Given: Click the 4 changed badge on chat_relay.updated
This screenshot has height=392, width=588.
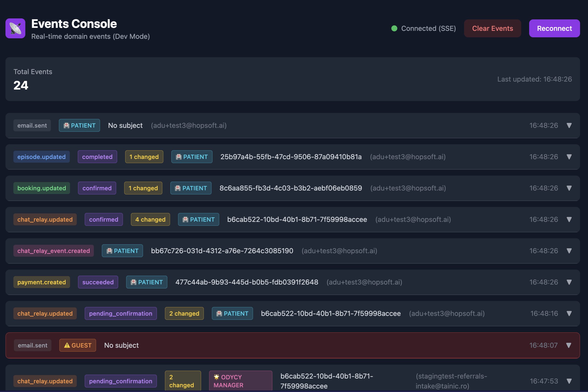Looking at the screenshot, I should (x=150, y=219).
